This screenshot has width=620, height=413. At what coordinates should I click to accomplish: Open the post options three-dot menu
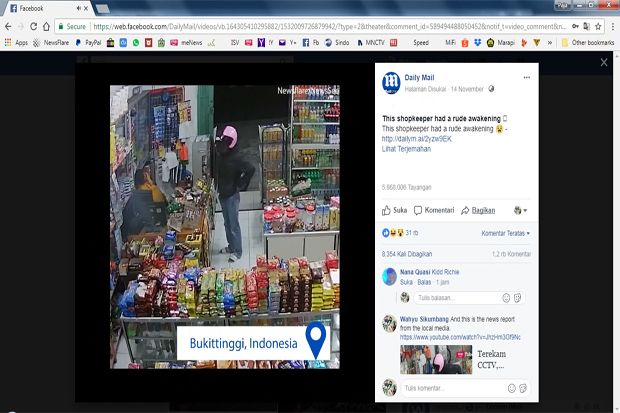(x=527, y=78)
